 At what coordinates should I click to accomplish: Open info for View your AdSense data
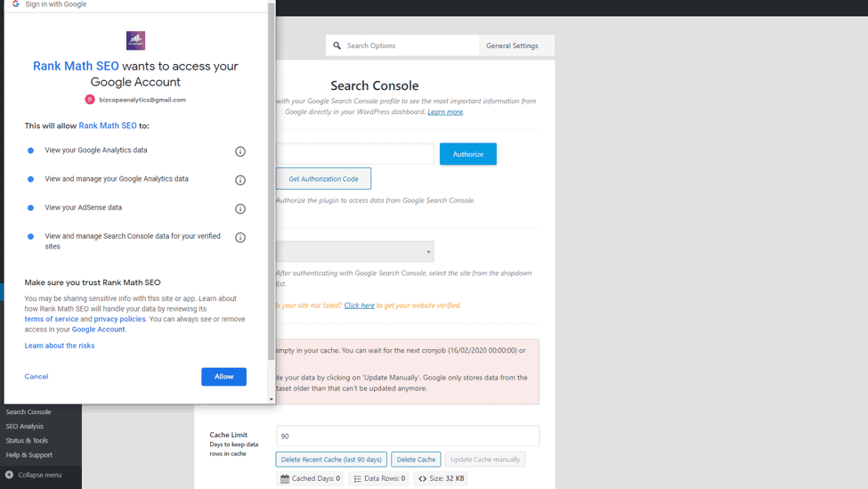point(240,208)
